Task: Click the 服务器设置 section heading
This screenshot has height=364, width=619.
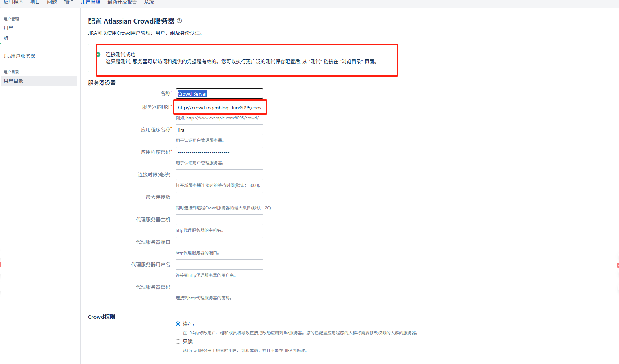Action: click(102, 83)
